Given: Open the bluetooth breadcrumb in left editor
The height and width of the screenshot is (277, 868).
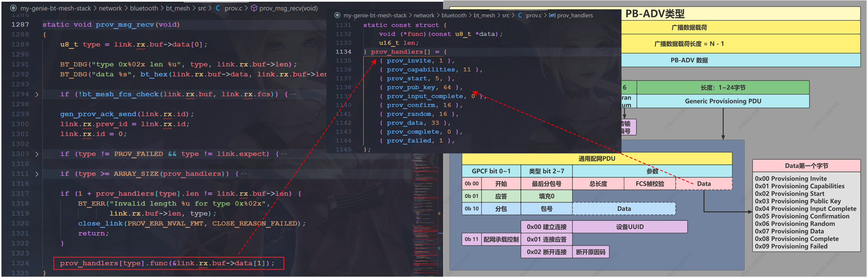Looking at the screenshot, I should [x=144, y=8].
